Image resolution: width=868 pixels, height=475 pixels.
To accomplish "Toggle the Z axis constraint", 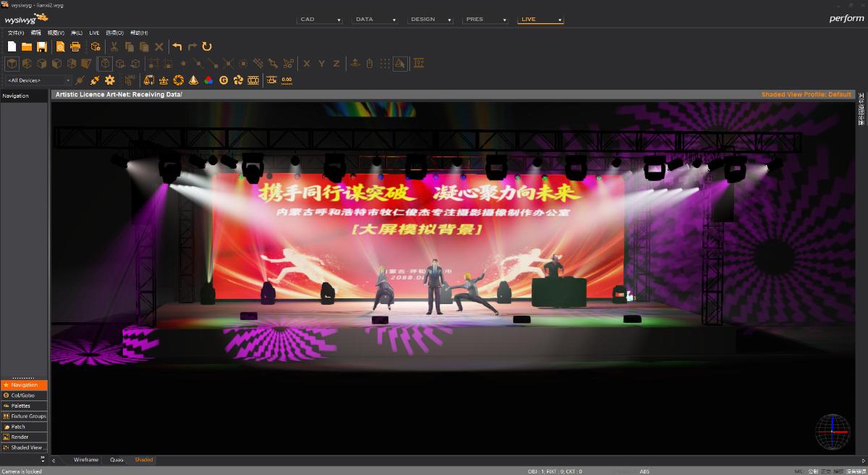I will 334,63.
